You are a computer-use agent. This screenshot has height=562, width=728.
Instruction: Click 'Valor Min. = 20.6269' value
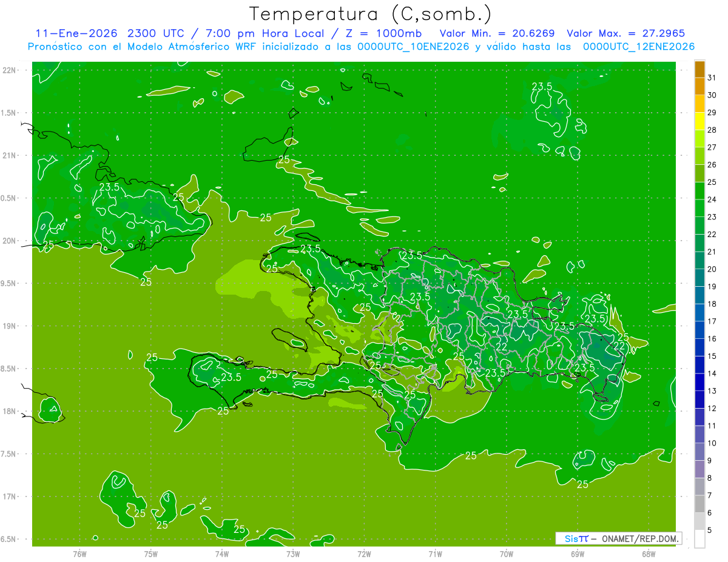[x=497, y=33]
